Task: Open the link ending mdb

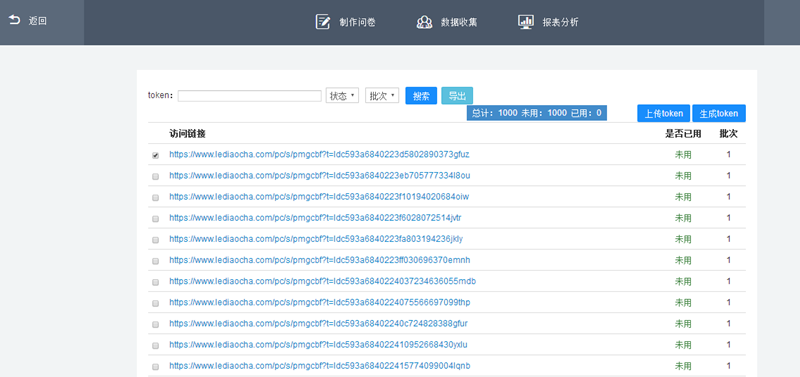Action: (323, 282)
